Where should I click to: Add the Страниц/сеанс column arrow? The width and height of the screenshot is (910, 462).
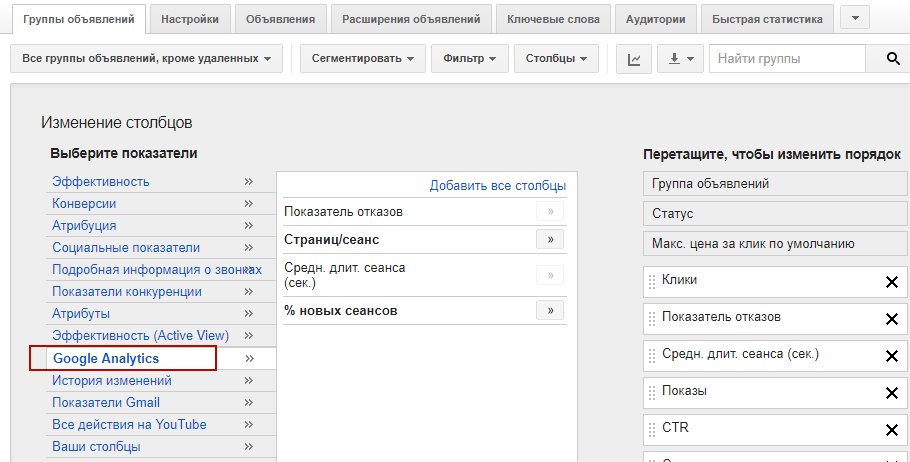tap(550, 239)
